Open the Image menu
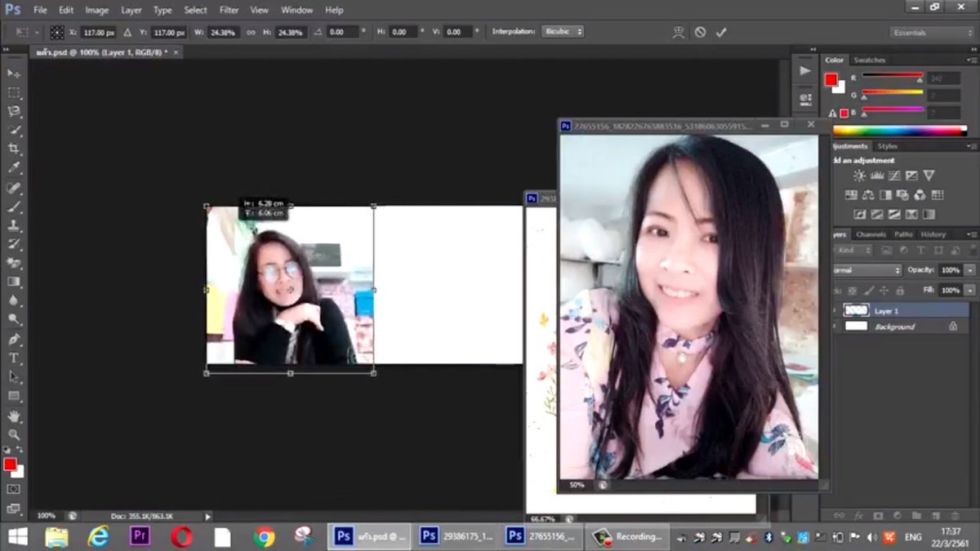 (97, 10)
